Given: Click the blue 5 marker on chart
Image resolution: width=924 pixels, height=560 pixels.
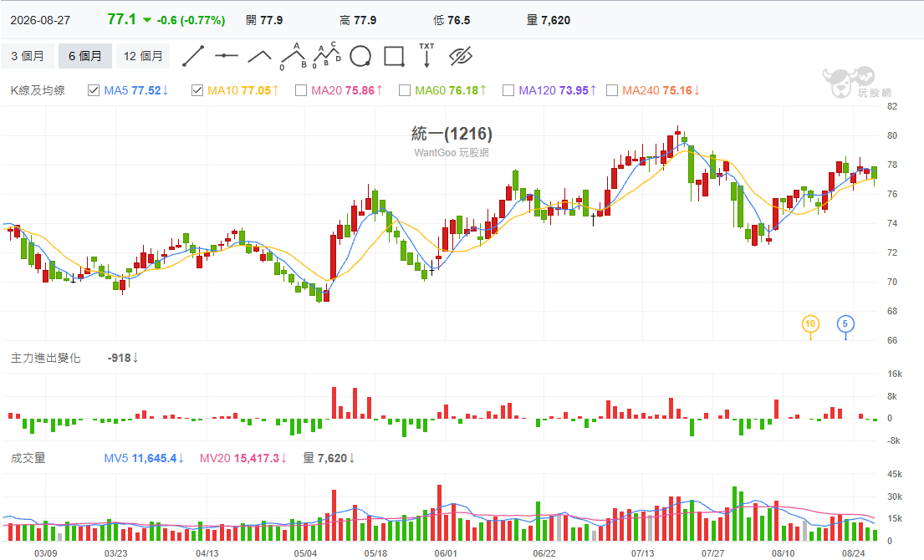Looking at the screenshot, I should click(x=845, y=323).
